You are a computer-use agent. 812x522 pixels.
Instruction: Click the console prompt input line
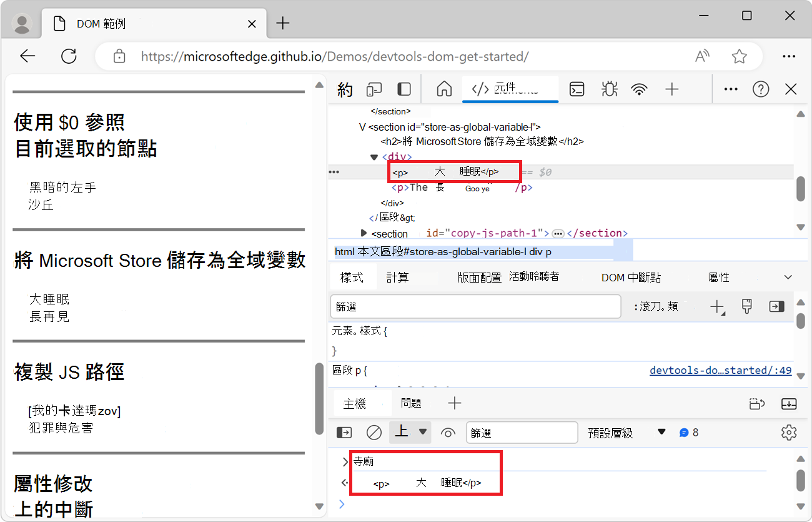tap(562, 504)
